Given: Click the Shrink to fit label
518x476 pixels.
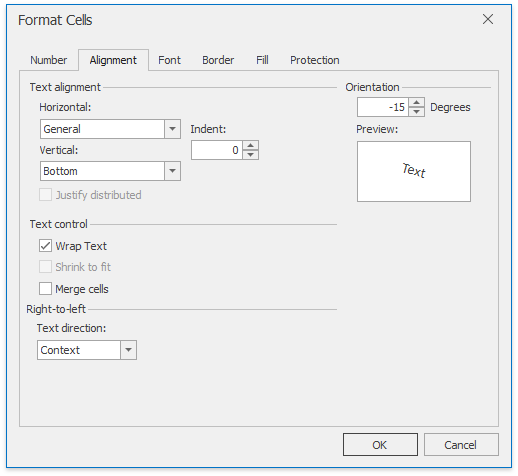Looking at the screenshot, I should point(83,267).
